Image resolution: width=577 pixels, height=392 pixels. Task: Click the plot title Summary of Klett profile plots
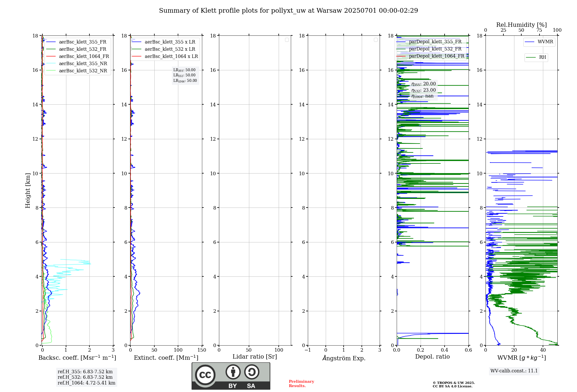coord(288,10)
